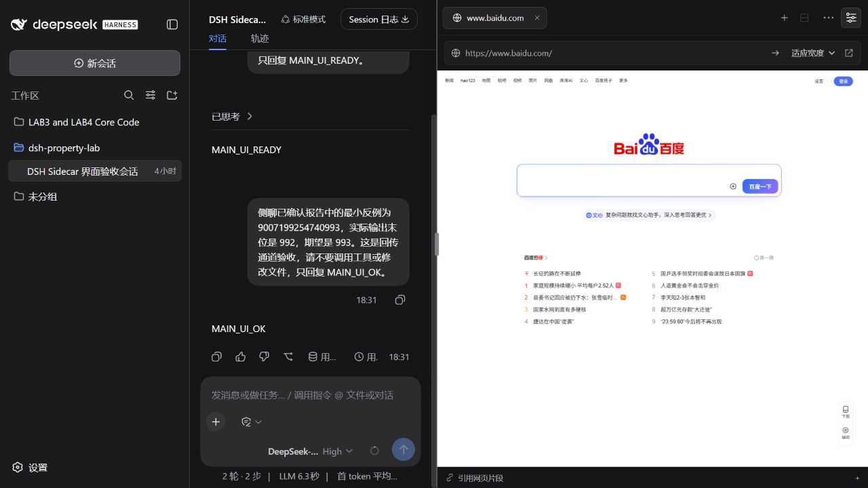Screen dimensions: 868x488
Task: Open Baidu 设置 settings link
Action: point(819,81)
